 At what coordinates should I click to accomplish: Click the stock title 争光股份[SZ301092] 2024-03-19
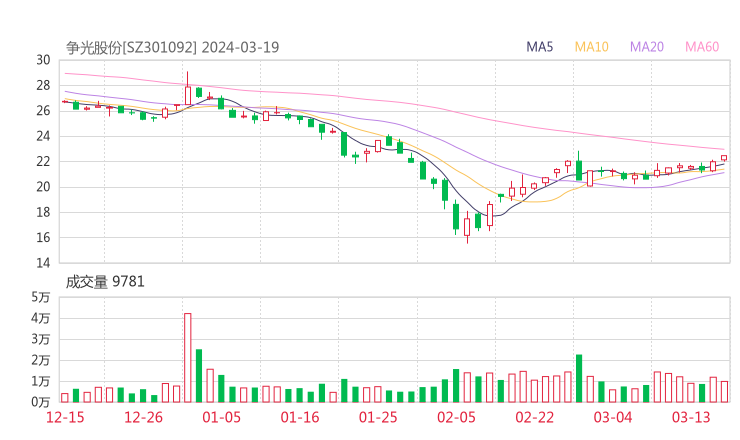point(173,48)
